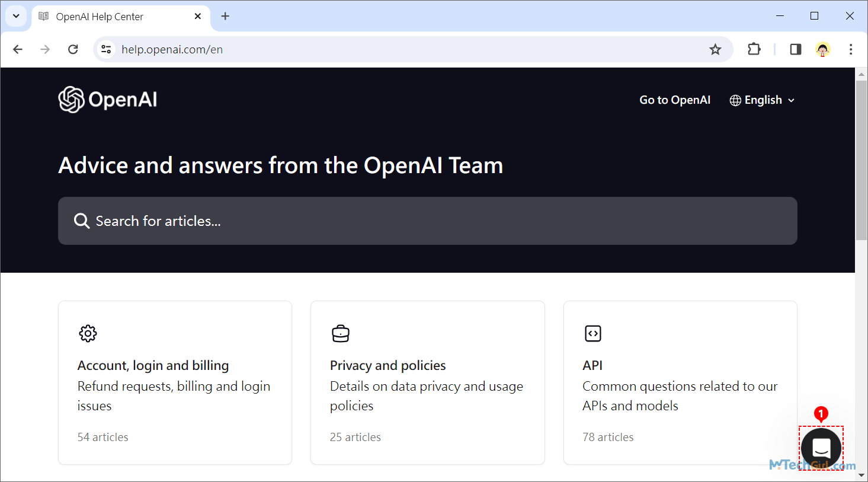Go back to the previous page
The width and height of the screenshot is (868, 482).
pyautogui.click(x=18, y=49)
